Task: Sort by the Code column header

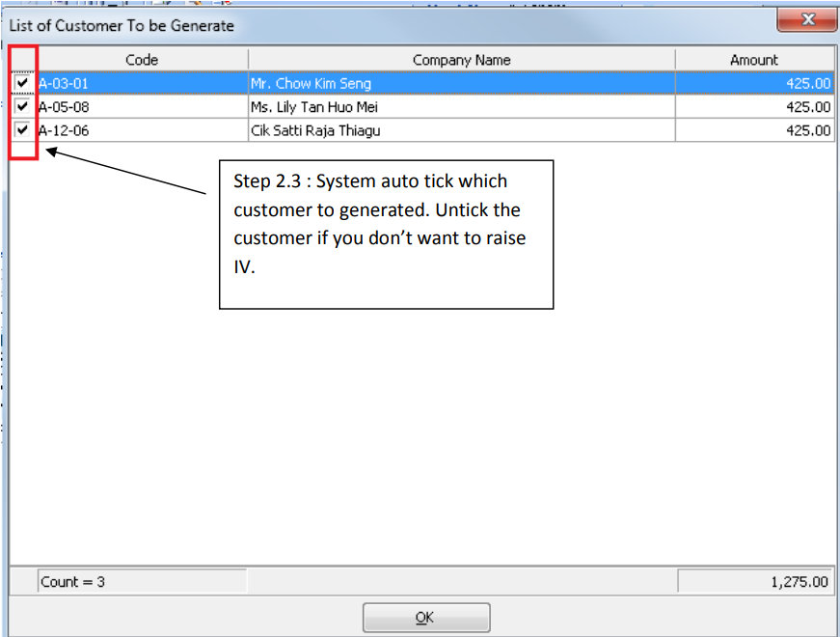Action: (142, 60)
